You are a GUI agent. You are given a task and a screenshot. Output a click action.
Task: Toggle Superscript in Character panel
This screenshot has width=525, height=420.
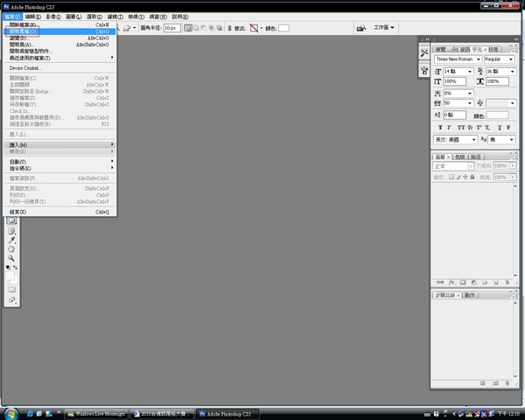click(479, 127)
